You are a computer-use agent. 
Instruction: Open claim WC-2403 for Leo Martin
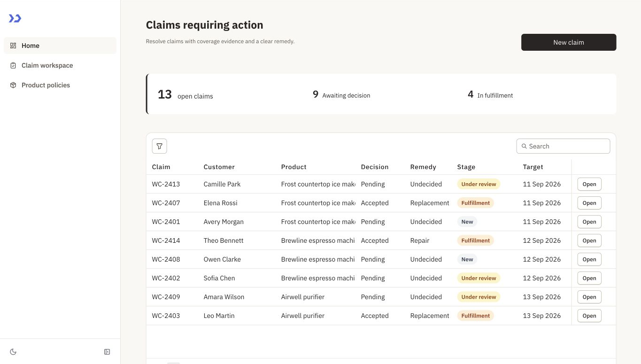tap(589, 316)
